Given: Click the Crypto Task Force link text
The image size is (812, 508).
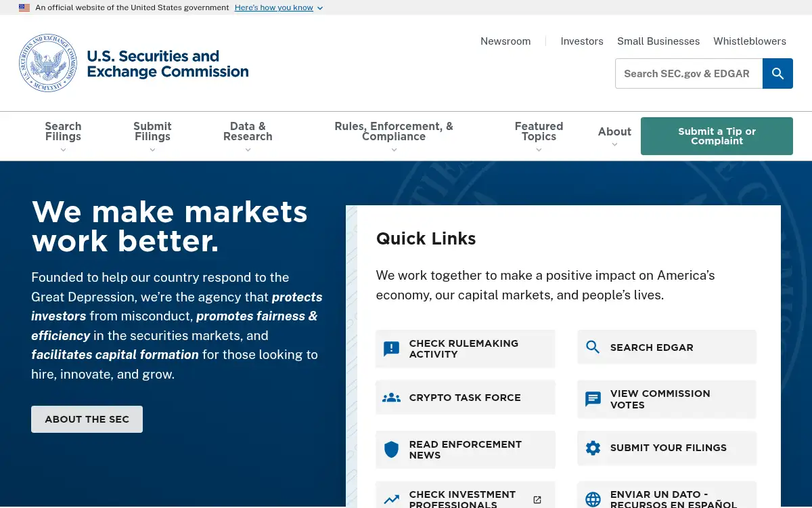Looking at the screenshot, I should [465, 398].
